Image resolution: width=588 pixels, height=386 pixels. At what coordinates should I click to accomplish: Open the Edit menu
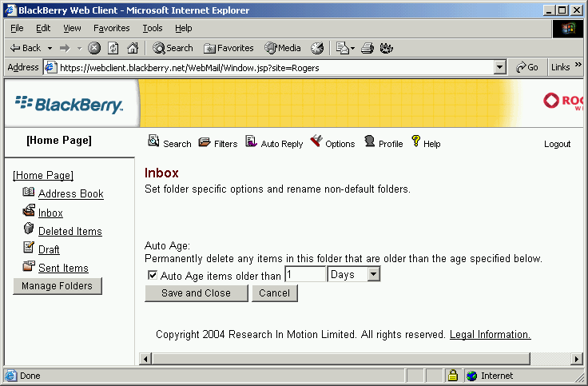(x=43, y=28)
